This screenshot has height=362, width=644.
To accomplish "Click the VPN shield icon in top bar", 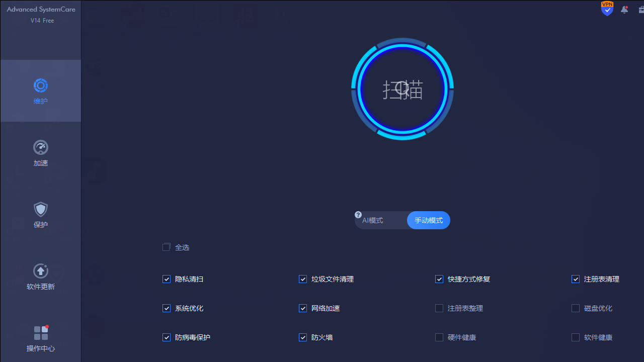I will (607, 9).
